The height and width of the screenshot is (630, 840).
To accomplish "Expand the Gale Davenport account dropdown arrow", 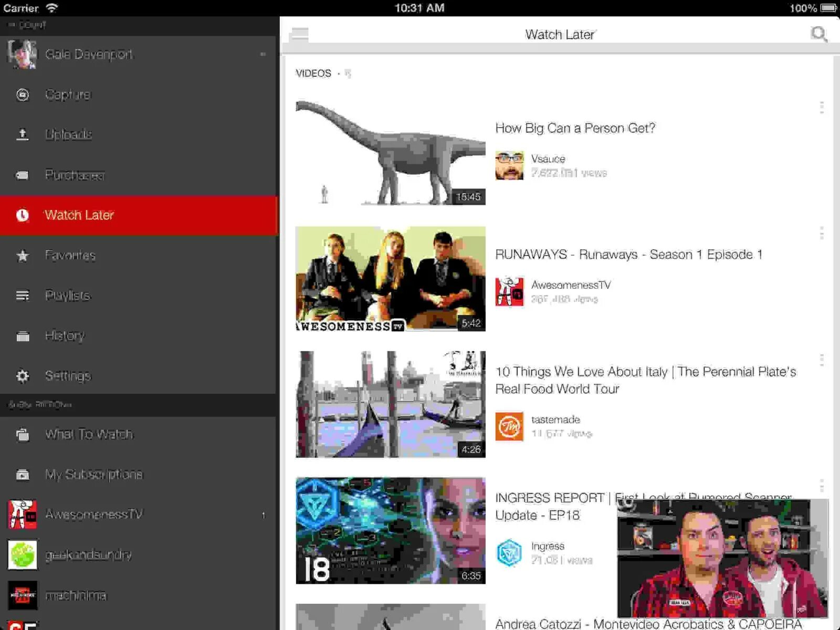I will point(263,55).
